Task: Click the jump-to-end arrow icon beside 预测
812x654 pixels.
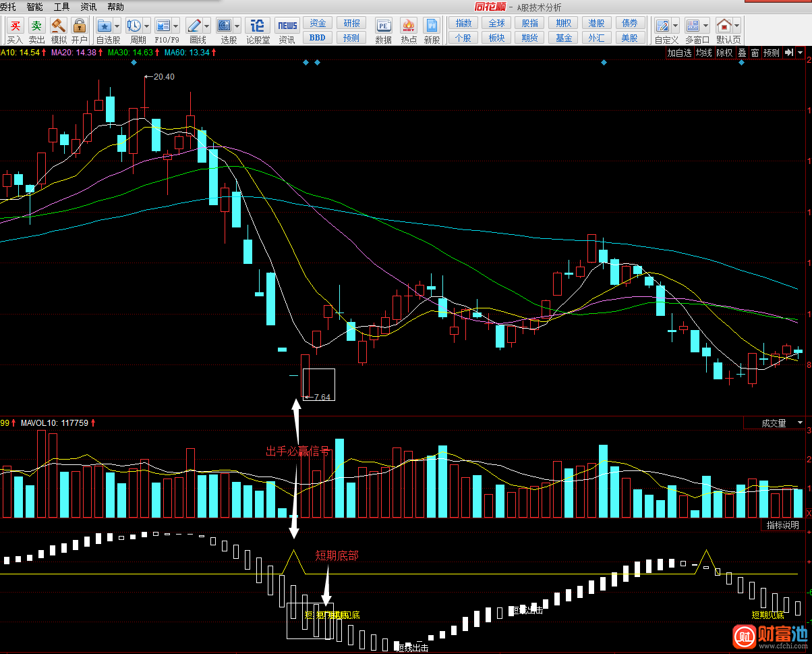Action: pos(789,52)
